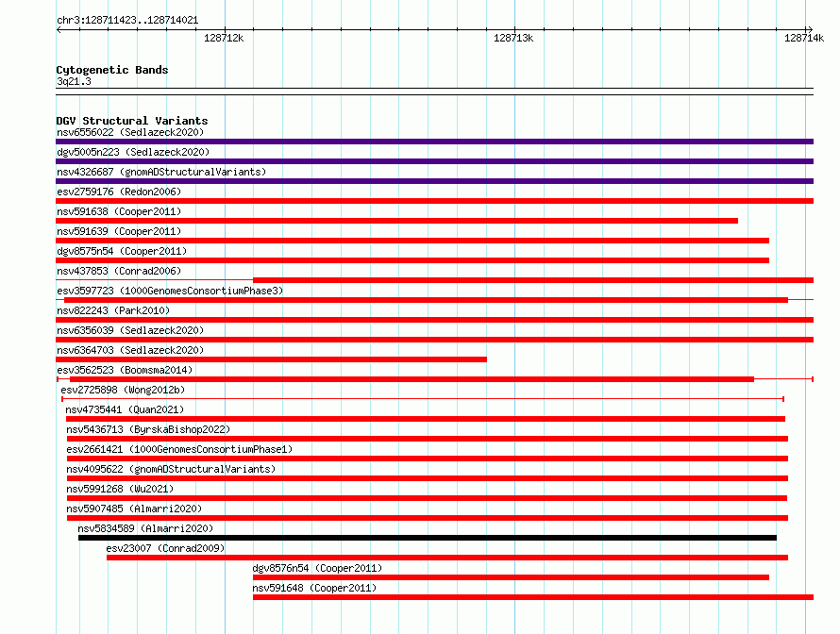840x634 pixels.
Task: Click dgv8575n54 (Cooper2011) label
Action: pos(122,251)
